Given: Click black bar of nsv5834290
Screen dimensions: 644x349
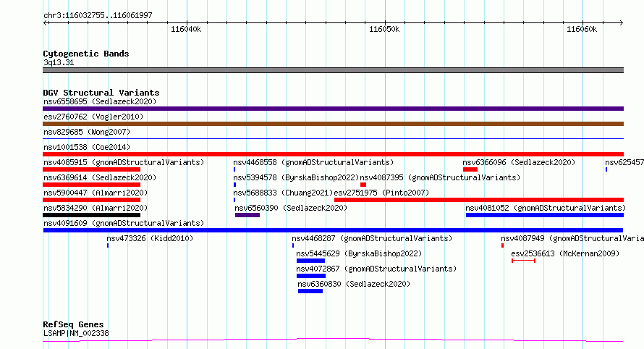Looking at the screenshot, I should click(92, 215).
